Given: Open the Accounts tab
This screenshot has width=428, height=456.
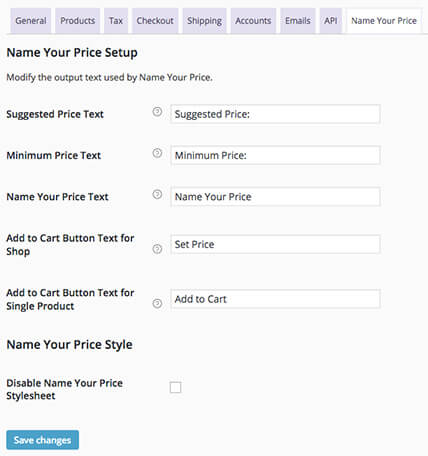Looking at the screenshot, I should [x=253, y=21].
